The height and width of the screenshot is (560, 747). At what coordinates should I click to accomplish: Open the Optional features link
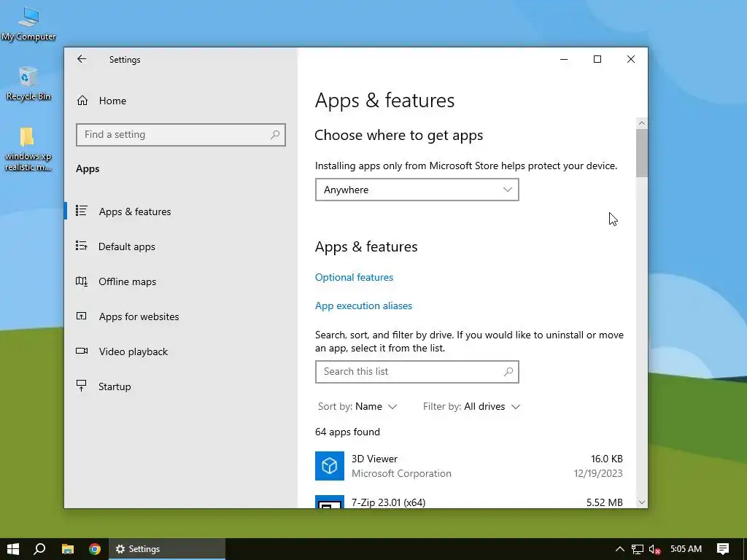pyautogui.click(x=354, y=277)
